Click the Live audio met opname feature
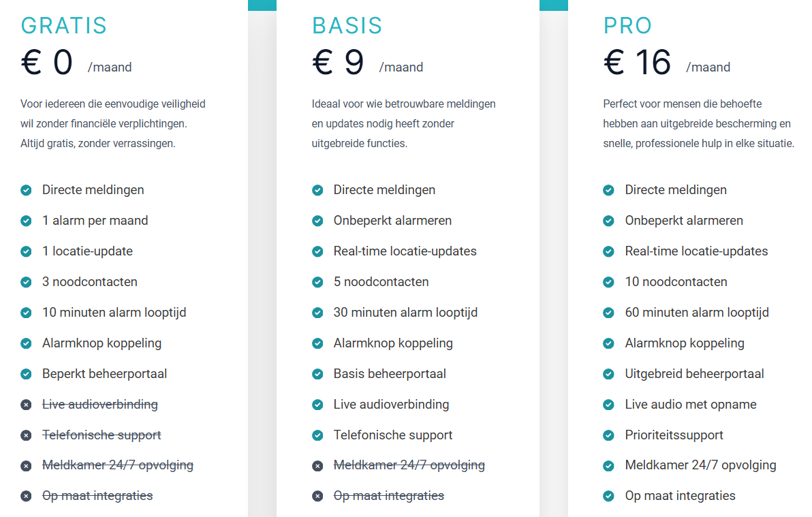Image resolution: width=812 pixels, height=517 pixels. click(x=691, y=405)
